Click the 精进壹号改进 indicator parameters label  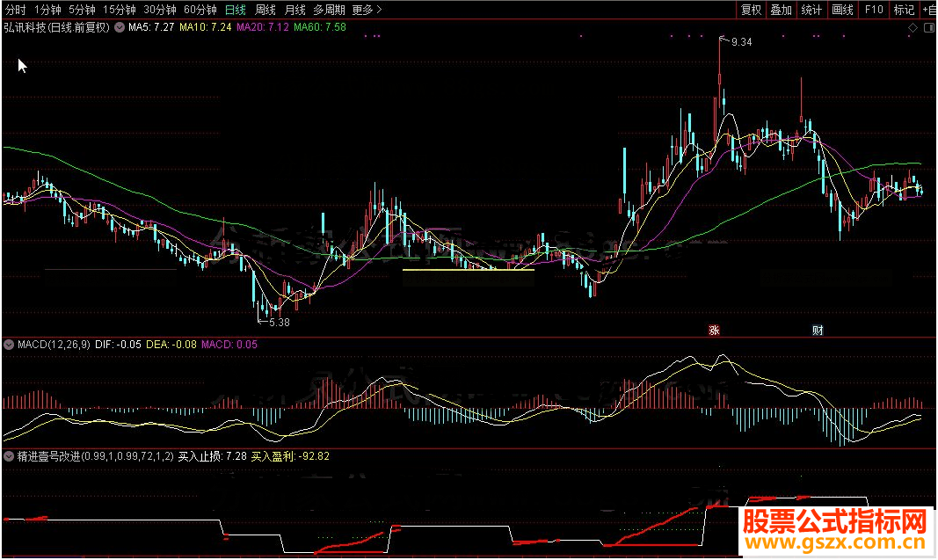point(95,456)
